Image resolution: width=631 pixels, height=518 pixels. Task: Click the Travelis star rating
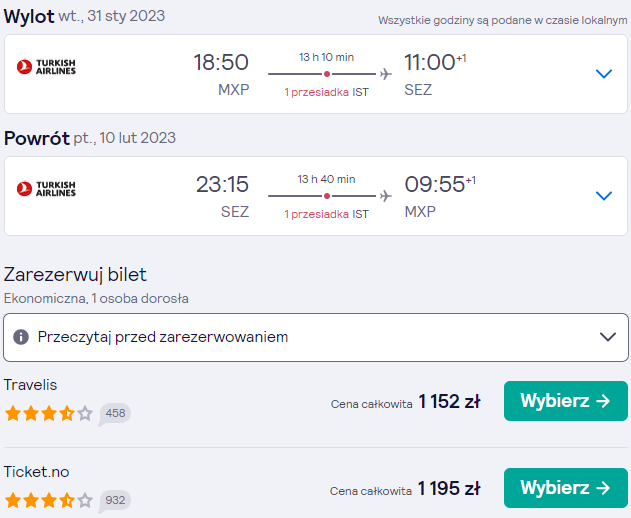(x=49, y=413)
